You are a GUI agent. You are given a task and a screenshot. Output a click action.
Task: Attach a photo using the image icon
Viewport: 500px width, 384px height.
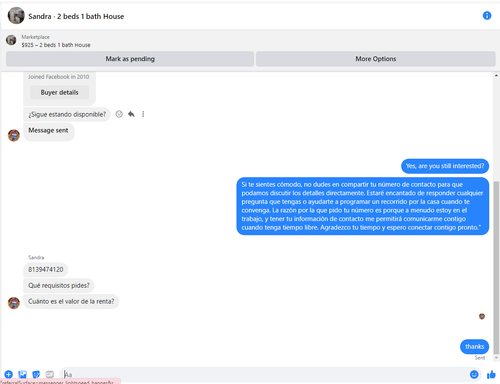22,374
